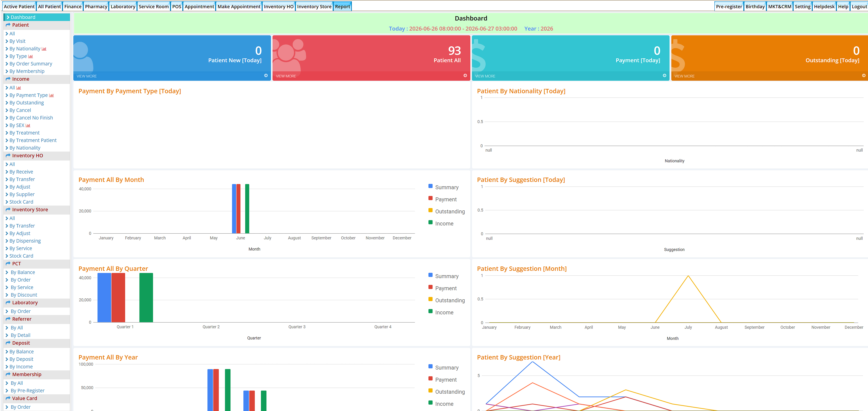Click chart icon beside By Payment Type
Screen dimensions: 868x411
pyautogui.click(x=52, y=96)
